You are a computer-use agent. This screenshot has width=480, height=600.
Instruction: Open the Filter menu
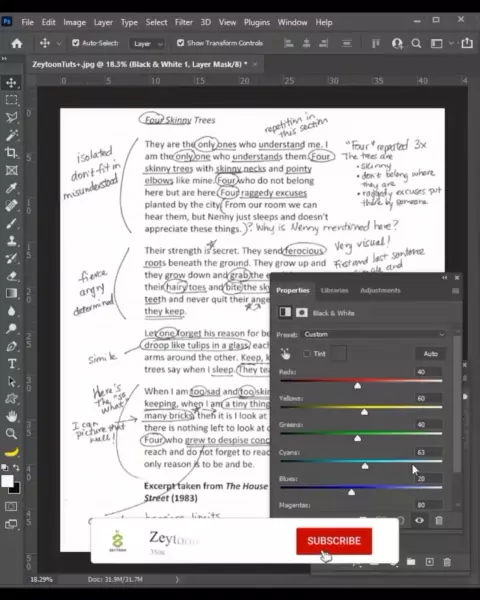click(x=184, y=22)
